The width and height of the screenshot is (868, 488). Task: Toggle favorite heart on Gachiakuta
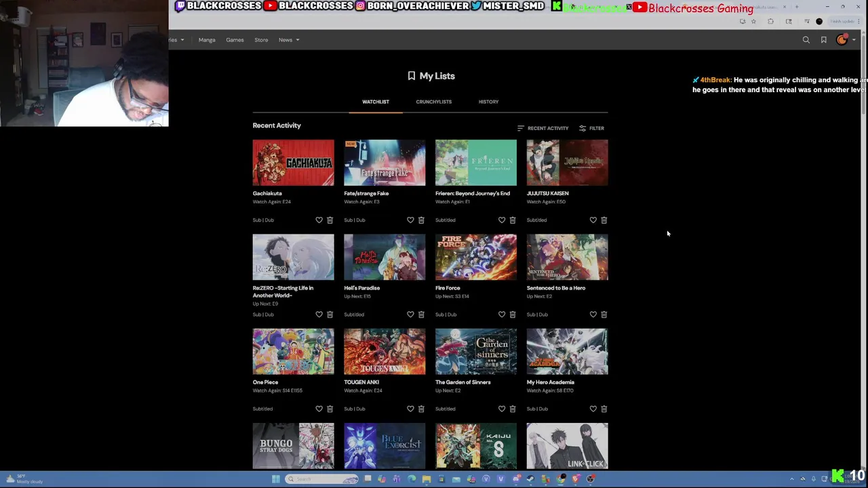[319, 220]
